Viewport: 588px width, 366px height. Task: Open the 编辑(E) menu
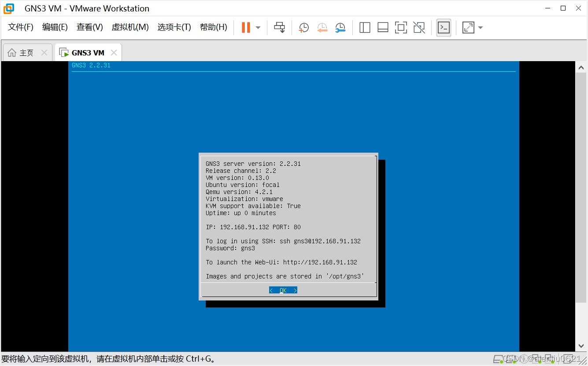point(55,27)
